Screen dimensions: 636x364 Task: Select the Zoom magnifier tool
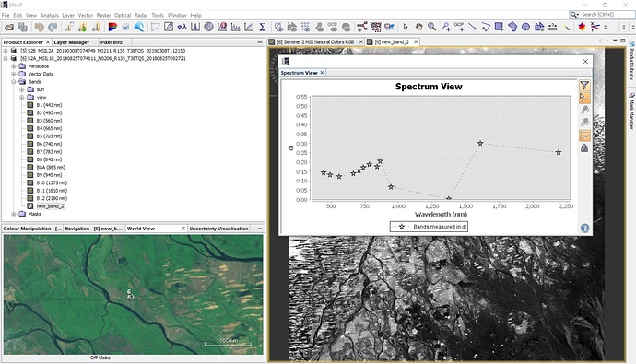coord(432,27)
